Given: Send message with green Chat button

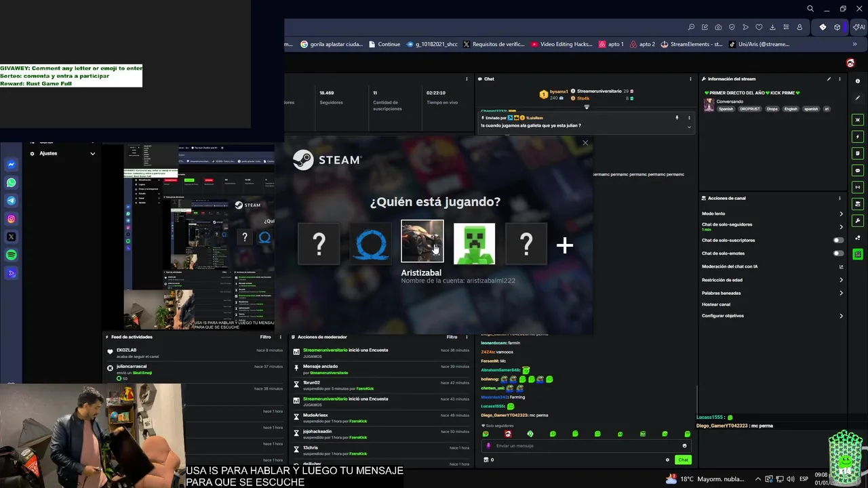Looking at the screenshot, I should click(683, 460).
